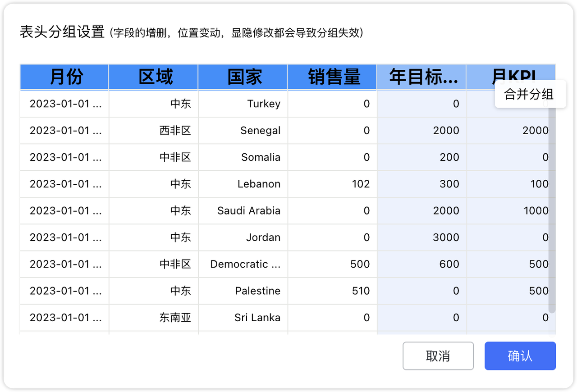This screenshot has width=577, height=392.
Task: Click the sales value 510
Action: click(332, 291)
